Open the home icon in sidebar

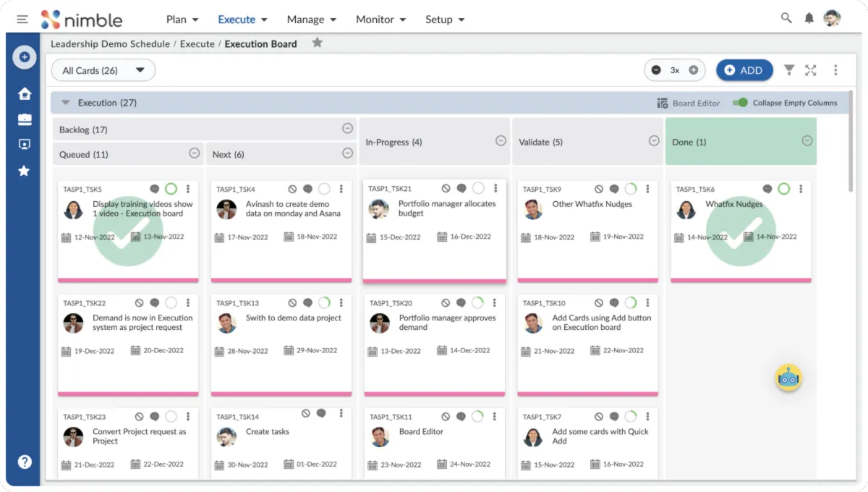25,93
